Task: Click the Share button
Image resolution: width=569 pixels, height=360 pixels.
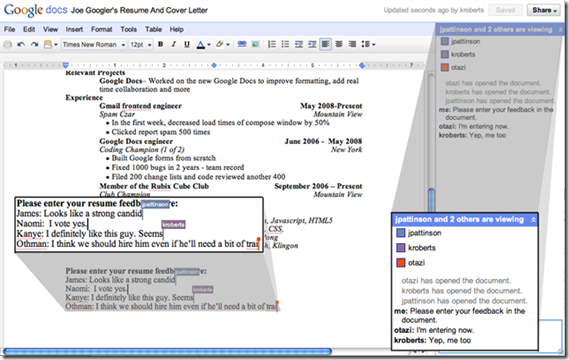Action: pos(544,10)
